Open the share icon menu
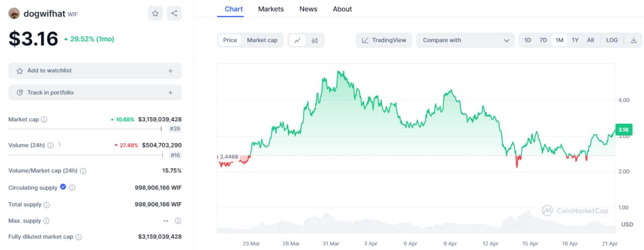Viewport: 644px width, 250px height. (174, 13)
